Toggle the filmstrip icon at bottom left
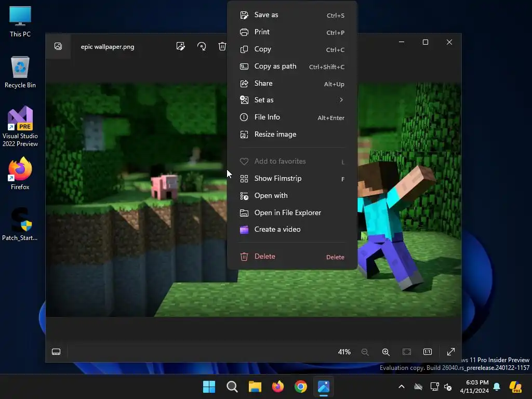 (x=56, y=352)
